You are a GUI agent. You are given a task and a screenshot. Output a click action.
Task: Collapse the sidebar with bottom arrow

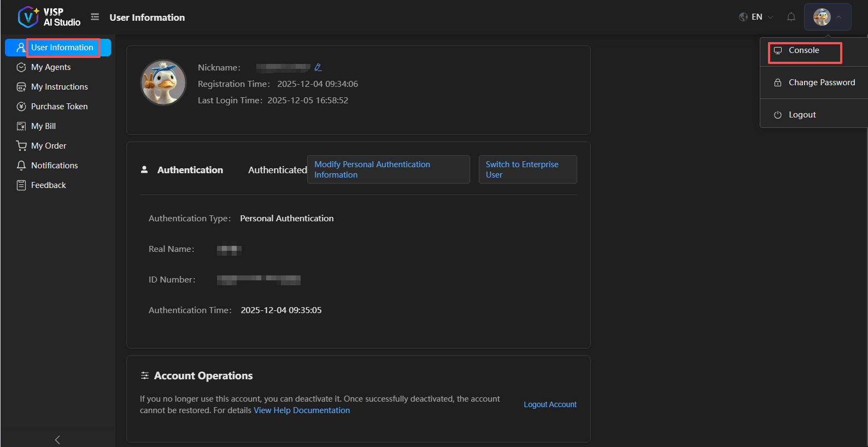[57, 440]
